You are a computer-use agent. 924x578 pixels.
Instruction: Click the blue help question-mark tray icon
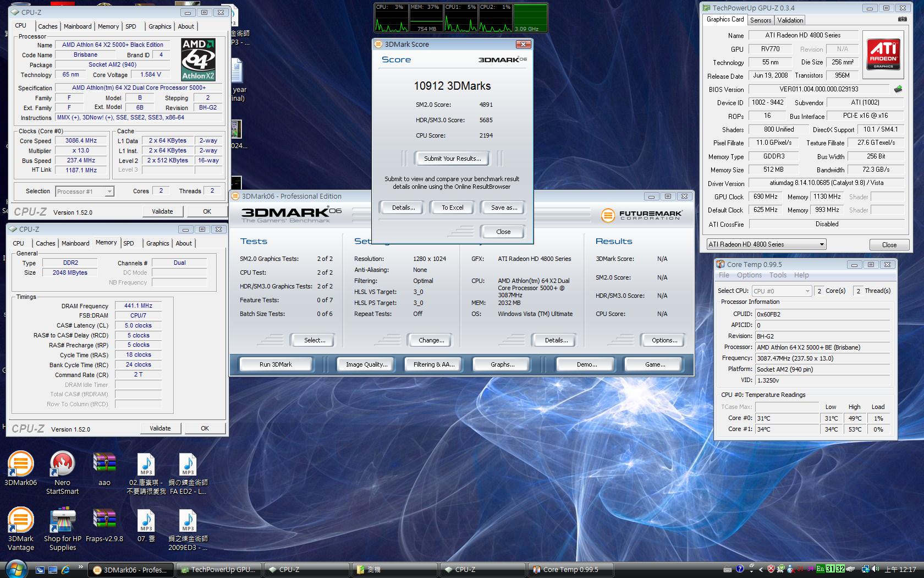[740, 569]
